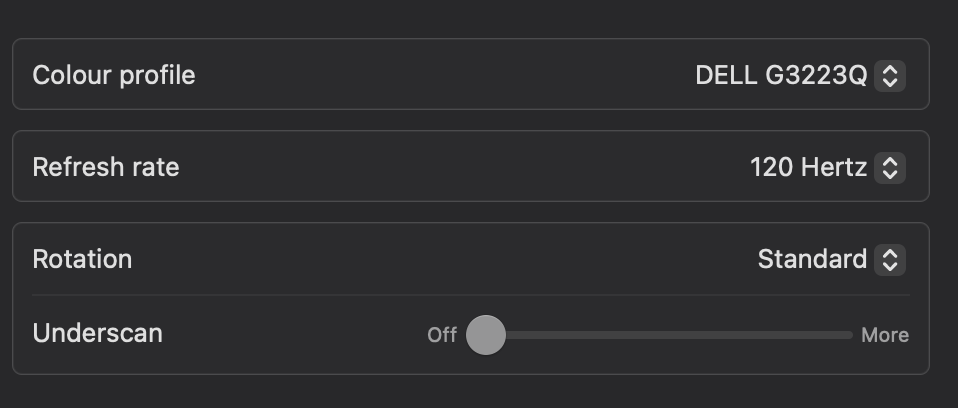Image resolution: width=958 pixels, height=408 pixels.
Task: Click the Colour profile up-down chevron icon
Action: coord(890,75)
